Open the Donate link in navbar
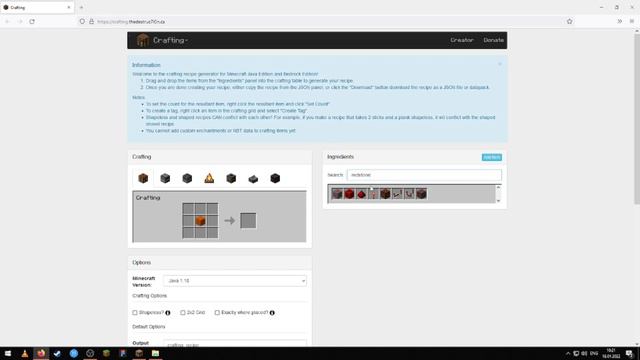Image resolution: width=640 pixels, height=360 pixels. (493, 40)
